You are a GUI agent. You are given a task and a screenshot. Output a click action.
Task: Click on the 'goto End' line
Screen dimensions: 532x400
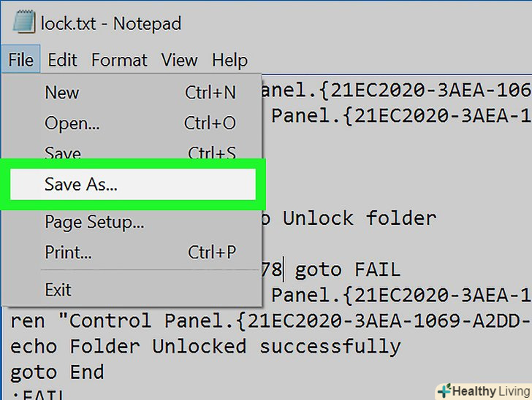click(57, 372)
